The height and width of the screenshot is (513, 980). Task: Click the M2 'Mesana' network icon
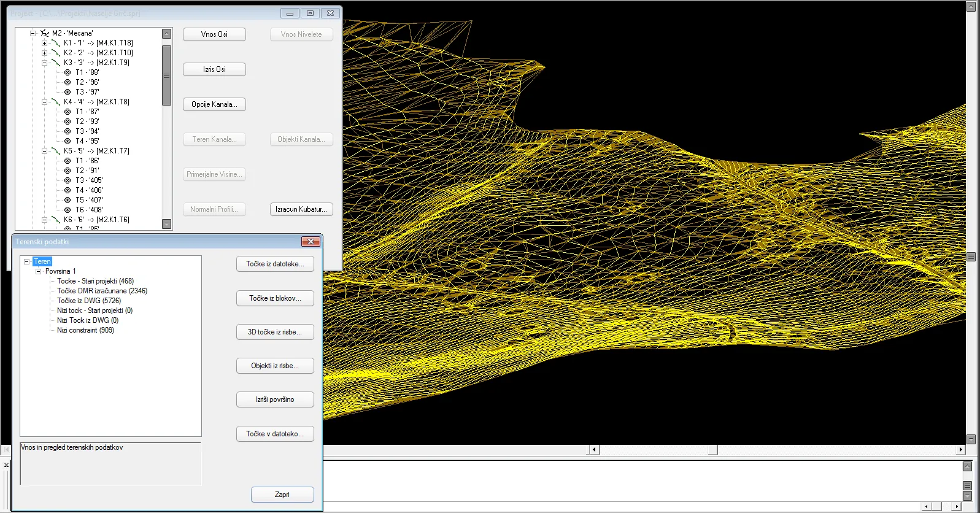45,33
